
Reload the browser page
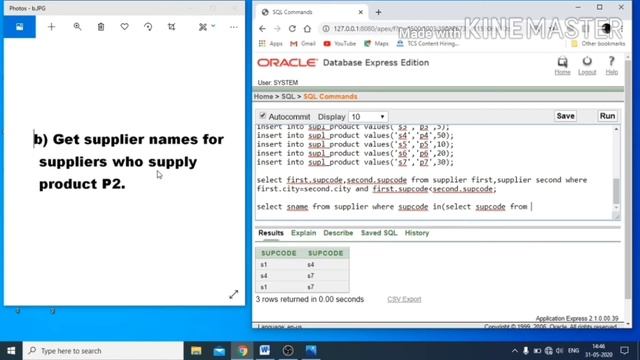292,29
